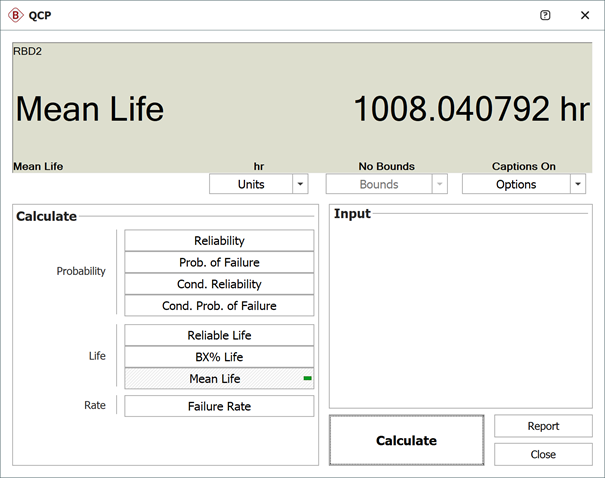Click the Units button
This screenshot has width=605, height=478.
coord(250,184)
